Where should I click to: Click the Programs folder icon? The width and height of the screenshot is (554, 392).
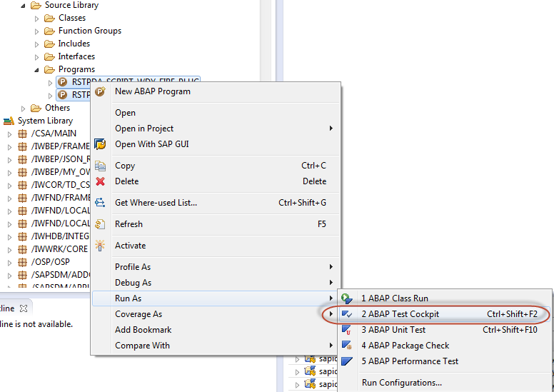tap(49, 70)
